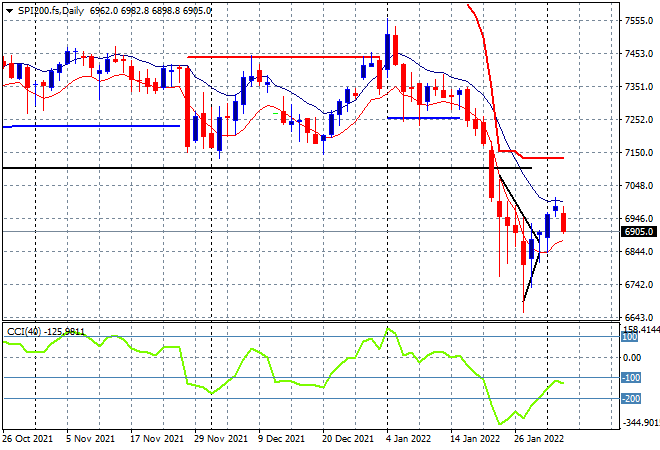The image size is (660, 450).
Task: Click the CCI 0.00 level label
Action: point(632,358)
